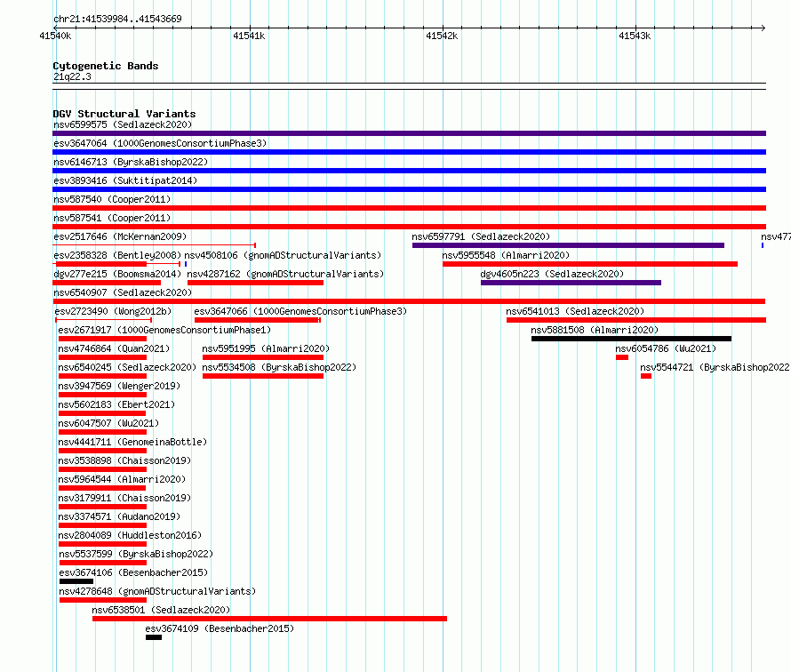Image resolution: width=791 pixels, height=672 pixels.
Task: Click nsv5964544 (Almarri2020) label
Action: tap(122, 479)
